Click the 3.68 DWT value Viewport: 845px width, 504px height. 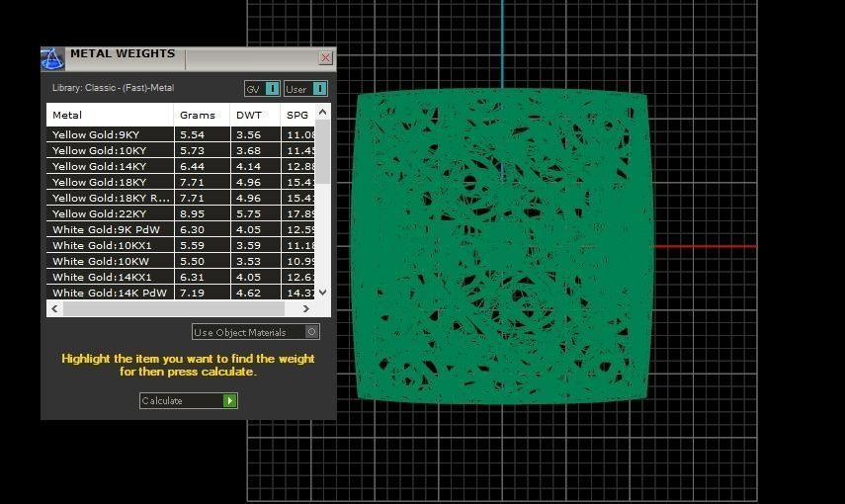tap(248, 150)
